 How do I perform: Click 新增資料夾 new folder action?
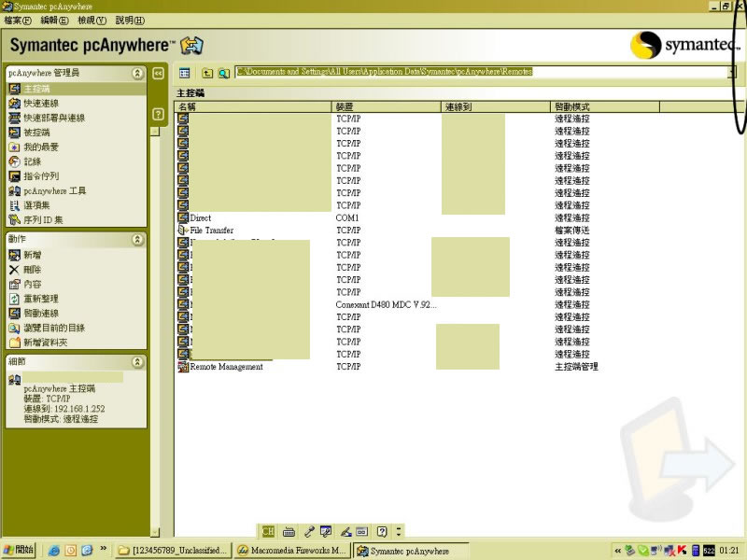pos(45,343)
